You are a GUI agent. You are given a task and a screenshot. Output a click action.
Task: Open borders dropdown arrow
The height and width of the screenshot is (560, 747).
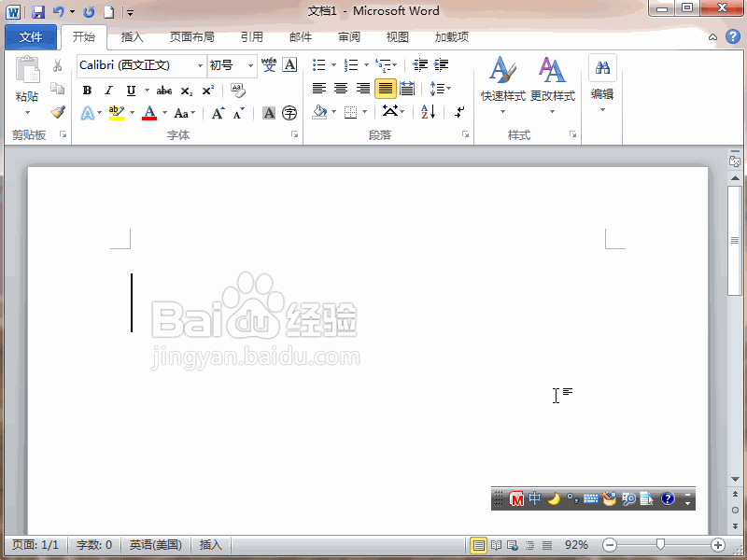tap(364, 112)
